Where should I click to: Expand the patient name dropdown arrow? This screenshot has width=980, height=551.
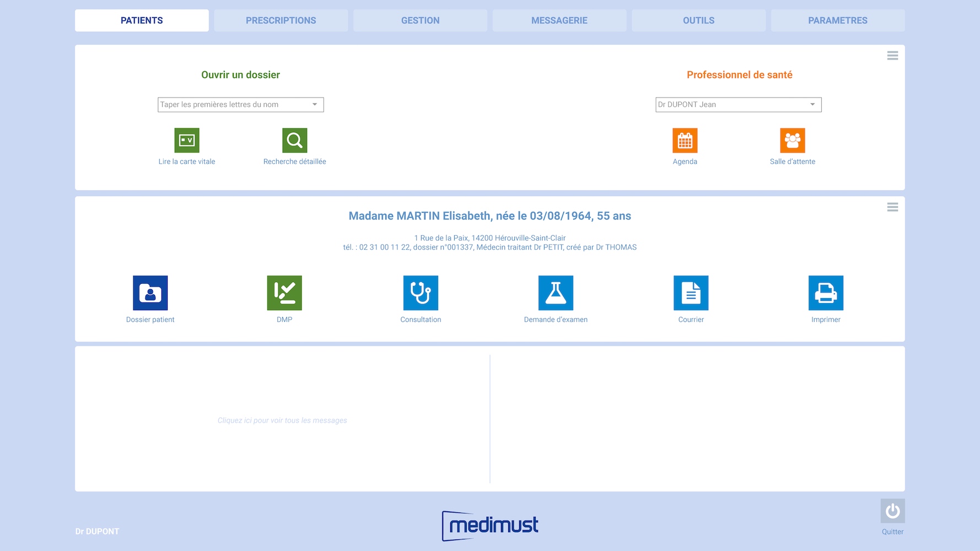point(315,105)
